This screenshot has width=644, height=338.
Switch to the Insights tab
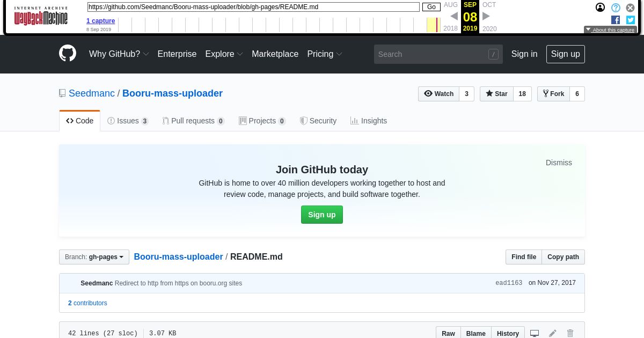369,121
